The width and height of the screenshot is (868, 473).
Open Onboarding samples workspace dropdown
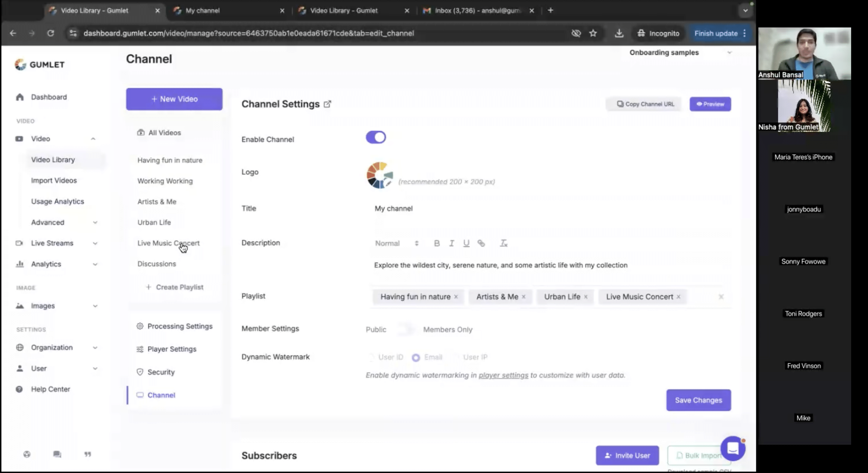pyautogui.click(x=680, y=53)
